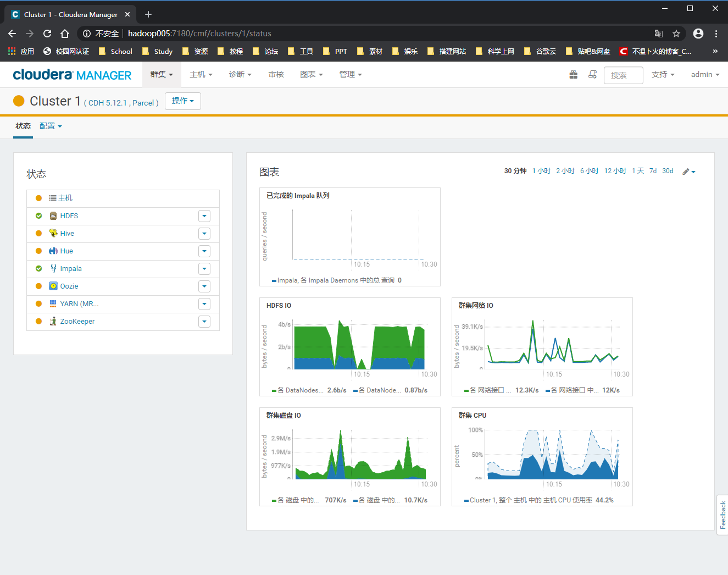Click the Hue service icon
The height and width of the screenshot is (575, 728).
point(53,251)
